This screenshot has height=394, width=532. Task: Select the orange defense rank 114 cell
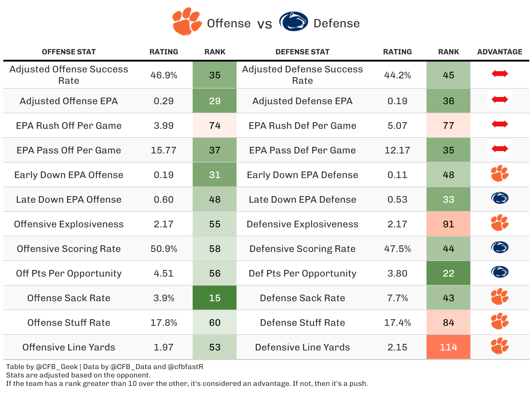(x=448, y=347)
